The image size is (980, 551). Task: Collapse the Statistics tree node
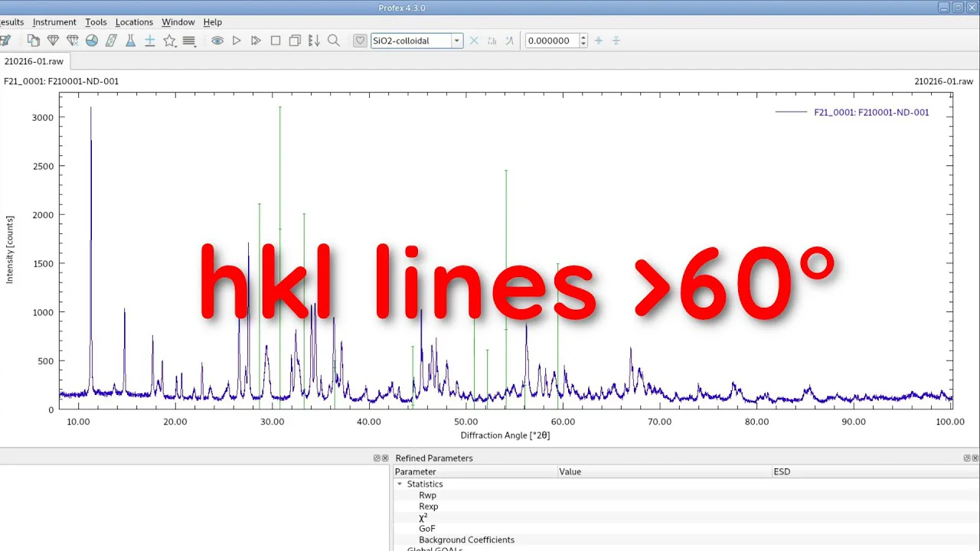pos(399,484)
